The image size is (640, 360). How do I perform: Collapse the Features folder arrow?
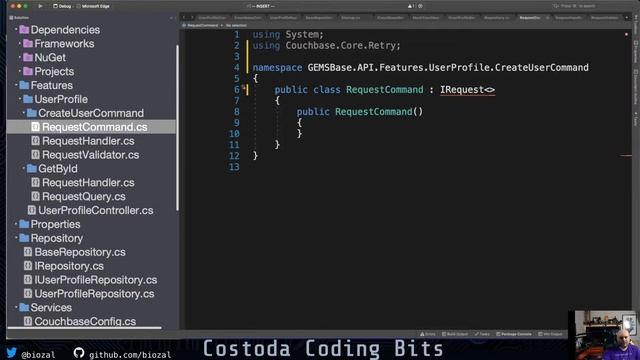[16, 85]
